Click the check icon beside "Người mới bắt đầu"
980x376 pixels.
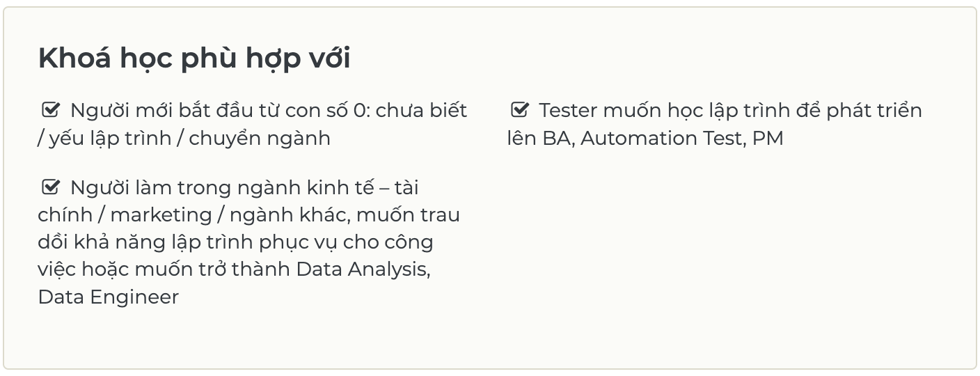click(51, 110)
